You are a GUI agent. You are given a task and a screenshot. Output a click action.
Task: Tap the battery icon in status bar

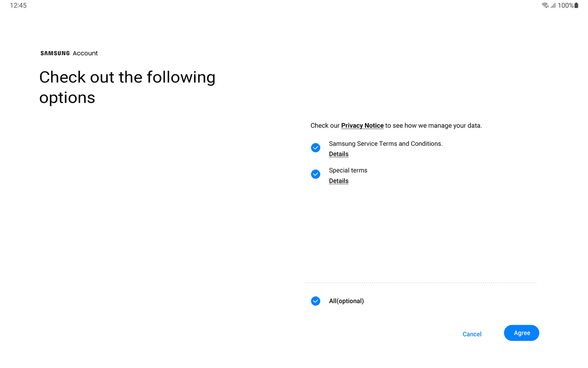pyautogui.click(x=577, y=5)
